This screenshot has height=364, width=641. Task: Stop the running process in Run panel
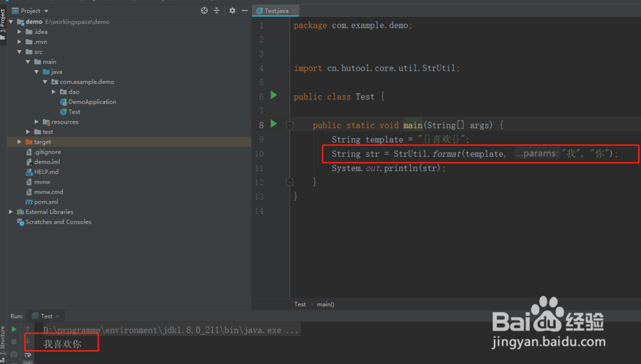tap(14, 342)
